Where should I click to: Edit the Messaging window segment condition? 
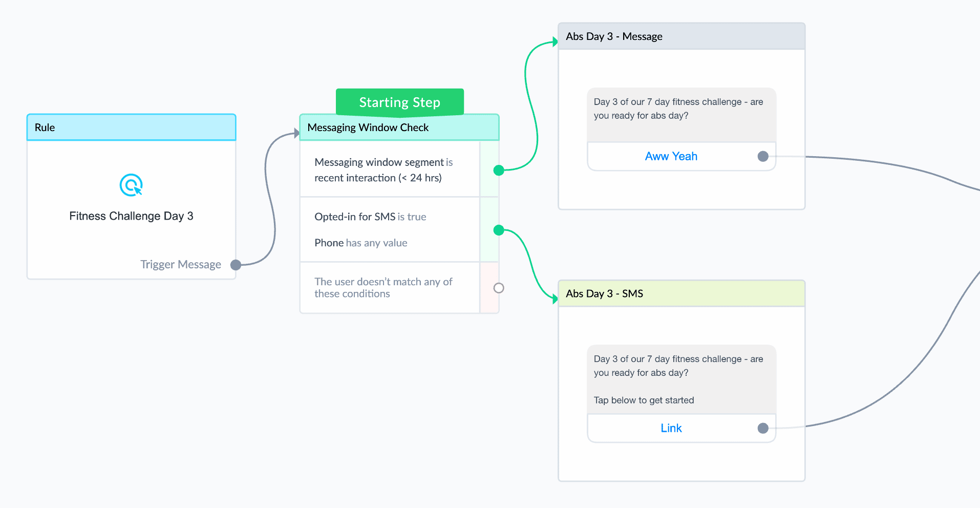390,170
